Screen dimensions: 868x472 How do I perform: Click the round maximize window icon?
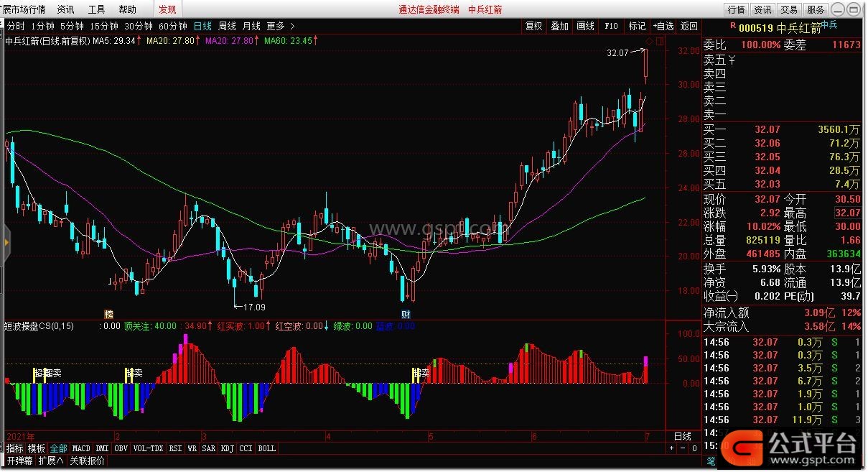[x=852, y=9]
